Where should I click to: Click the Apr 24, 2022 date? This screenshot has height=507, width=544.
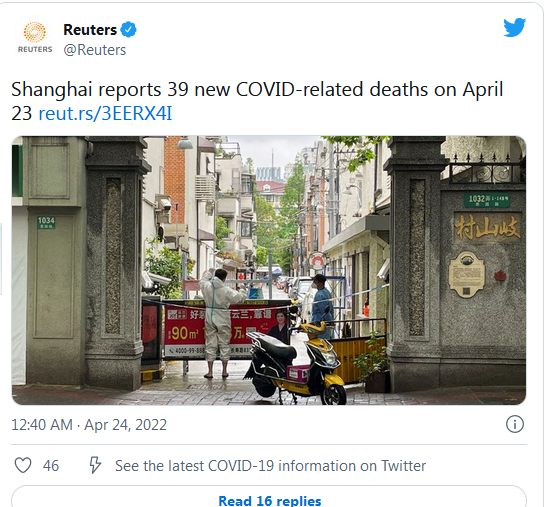pyautogui.click(x=125, y=425)
